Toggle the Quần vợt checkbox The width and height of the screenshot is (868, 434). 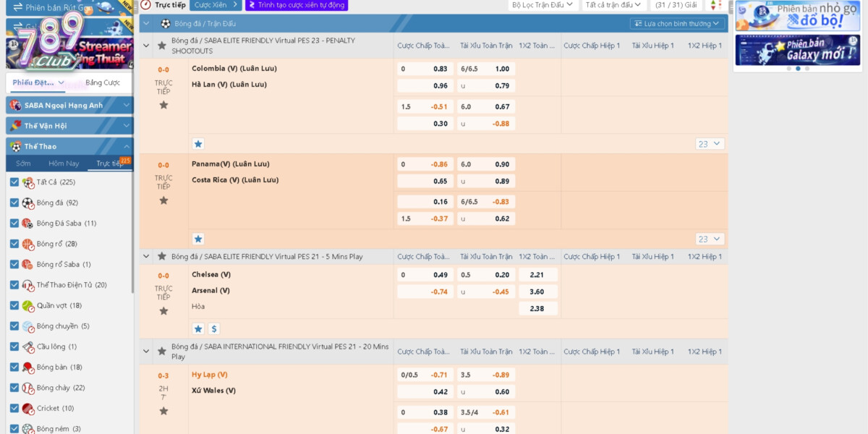tap(14, 305)
